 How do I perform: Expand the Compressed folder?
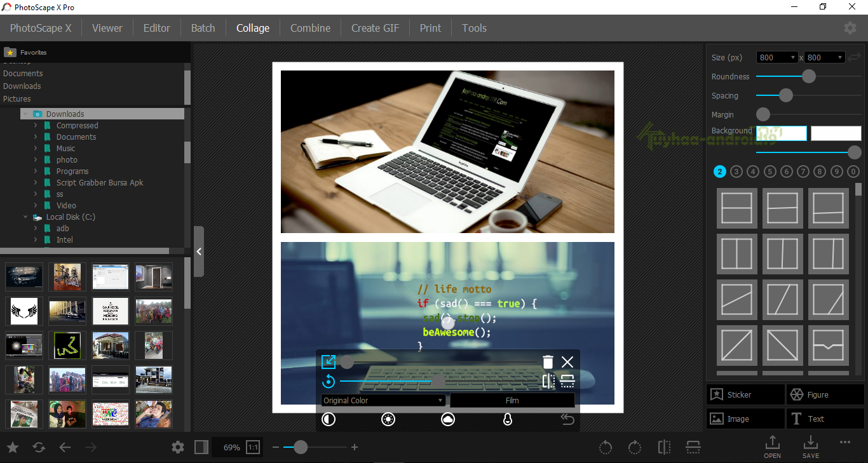[x=36, y=126]
